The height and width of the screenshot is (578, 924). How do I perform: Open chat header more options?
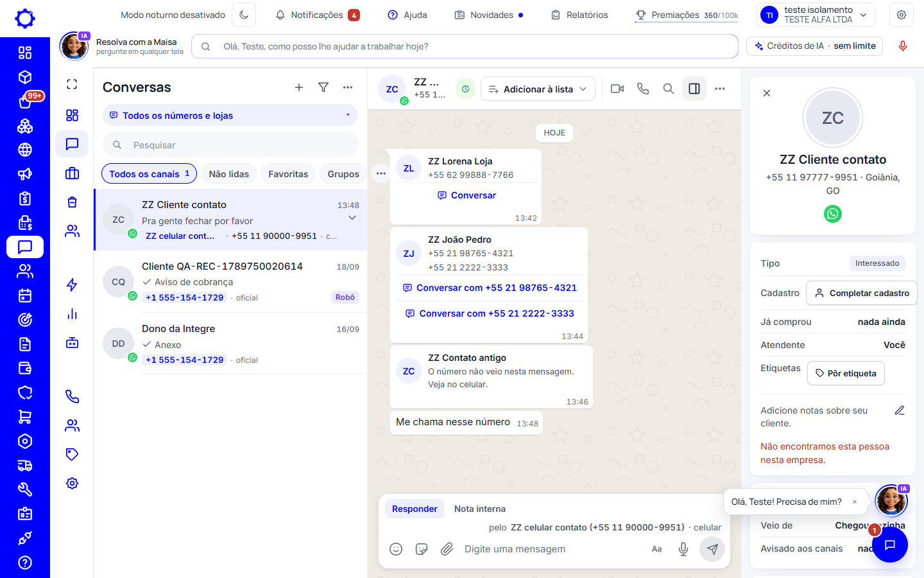tap(720, 89)
